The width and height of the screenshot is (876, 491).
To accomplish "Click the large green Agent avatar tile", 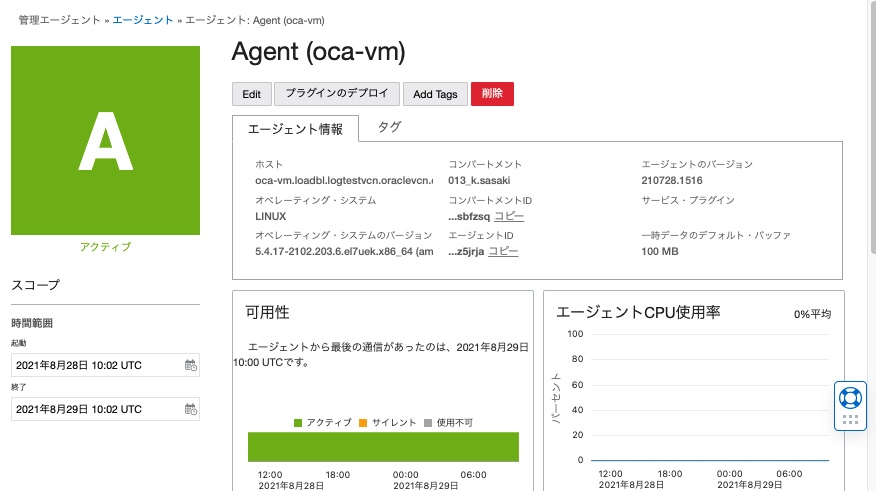I will [105, 140].
